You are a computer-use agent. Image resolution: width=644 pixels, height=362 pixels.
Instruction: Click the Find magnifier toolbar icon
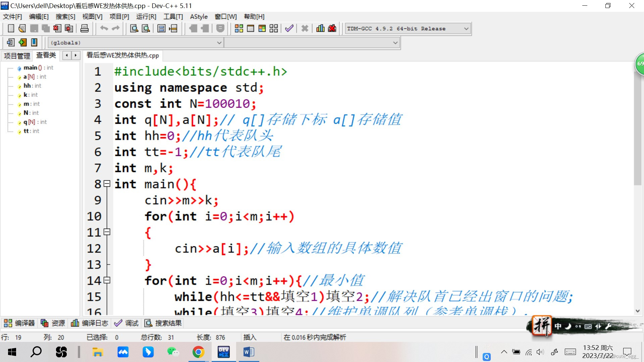pos(134,28)
